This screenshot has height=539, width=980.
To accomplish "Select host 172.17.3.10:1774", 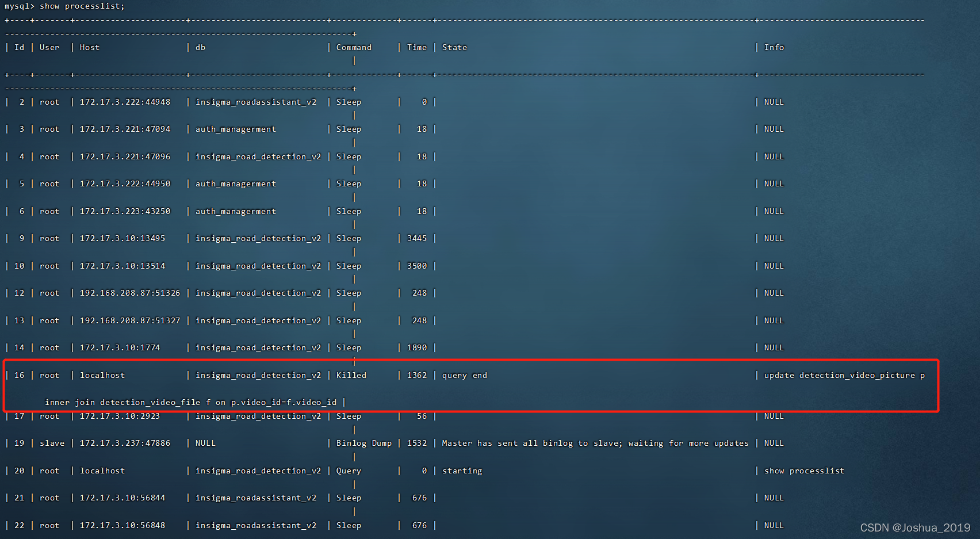I will coord(120,348).
